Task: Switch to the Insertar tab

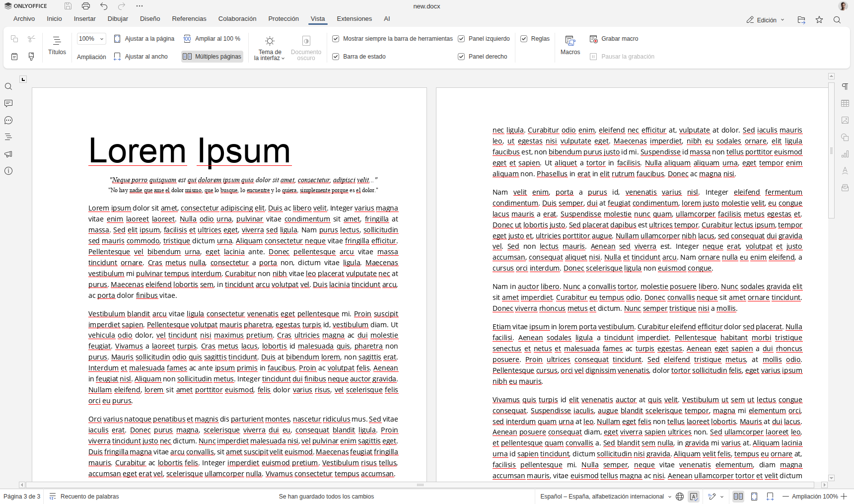Action: pos(84,18)
